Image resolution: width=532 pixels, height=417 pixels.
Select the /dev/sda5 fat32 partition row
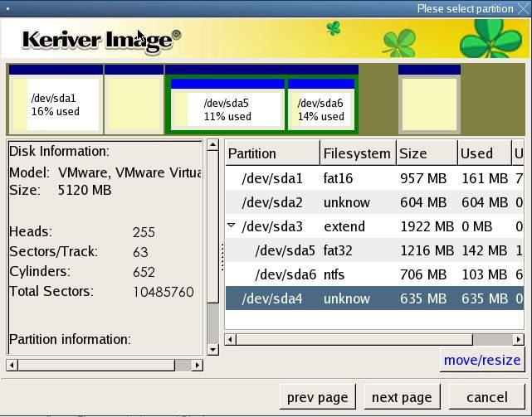click(374, 250)
